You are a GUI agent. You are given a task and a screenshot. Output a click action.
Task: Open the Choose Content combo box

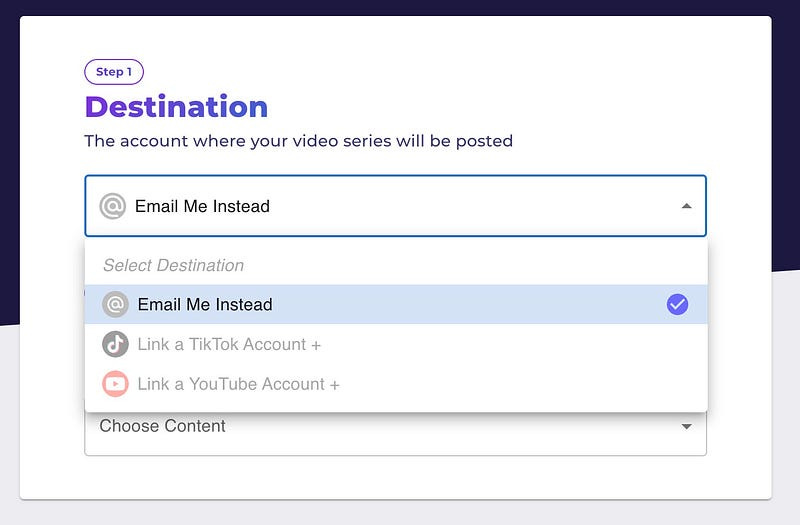(x=395, y=434)
